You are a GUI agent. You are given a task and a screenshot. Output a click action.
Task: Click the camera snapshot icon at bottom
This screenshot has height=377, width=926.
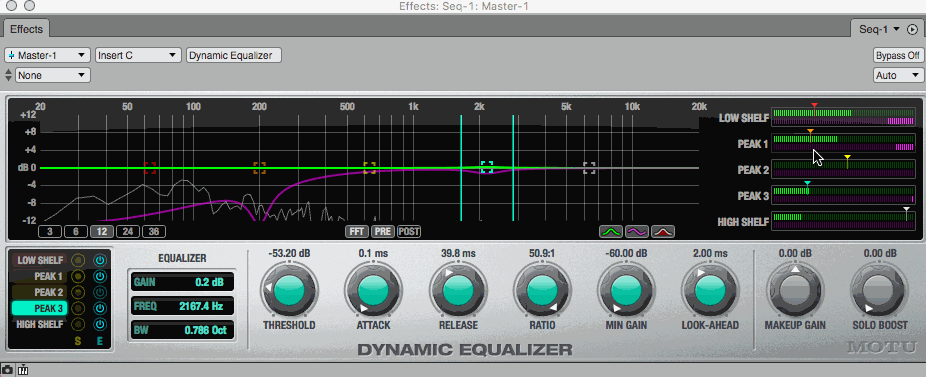pos(8,370)
